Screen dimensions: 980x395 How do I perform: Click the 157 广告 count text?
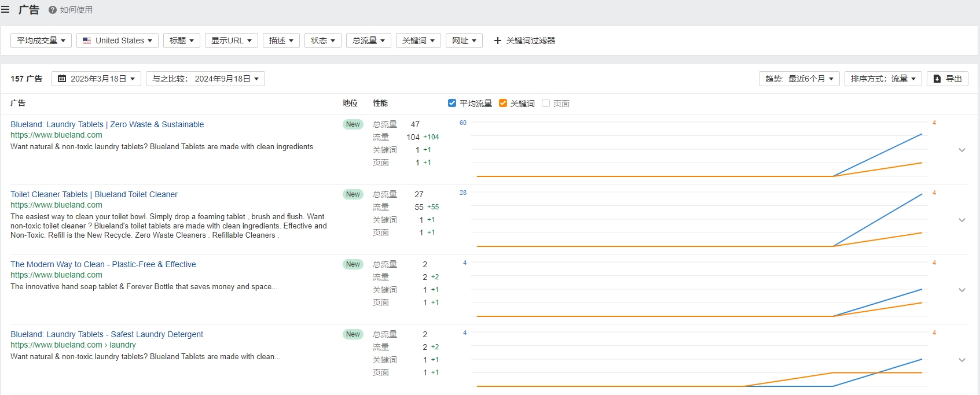coord(27,79)
